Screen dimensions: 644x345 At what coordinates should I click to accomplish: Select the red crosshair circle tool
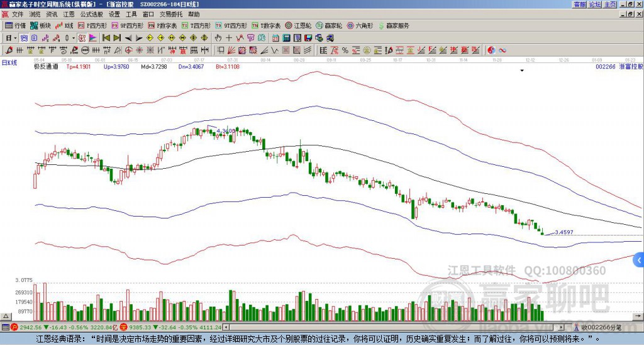click(x=128, y=50)
